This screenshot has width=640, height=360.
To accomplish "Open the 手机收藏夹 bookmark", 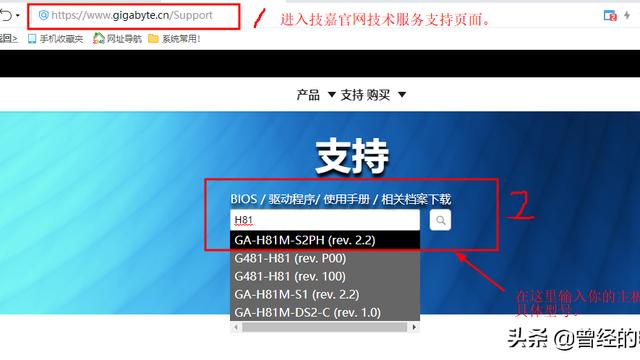I will 56,39.
